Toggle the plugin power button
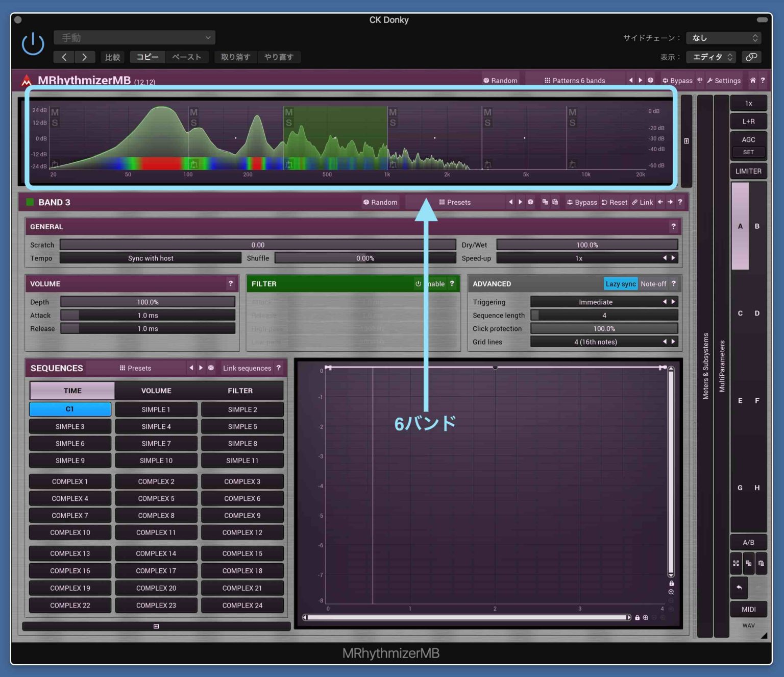Screen dimensions: 784x677 point(33,44)
